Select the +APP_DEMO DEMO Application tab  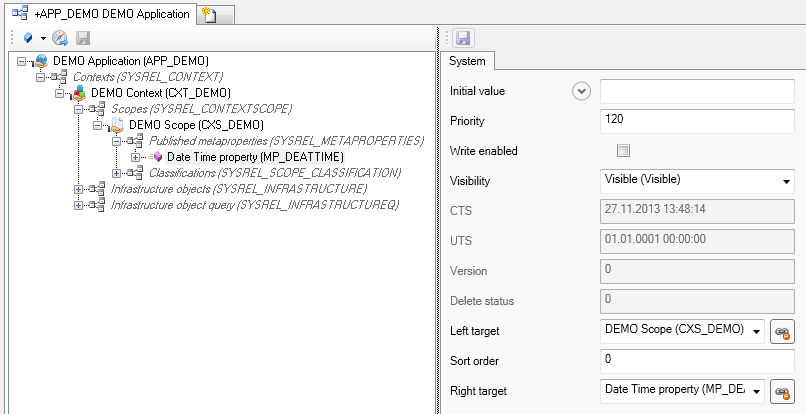(100, 14)
